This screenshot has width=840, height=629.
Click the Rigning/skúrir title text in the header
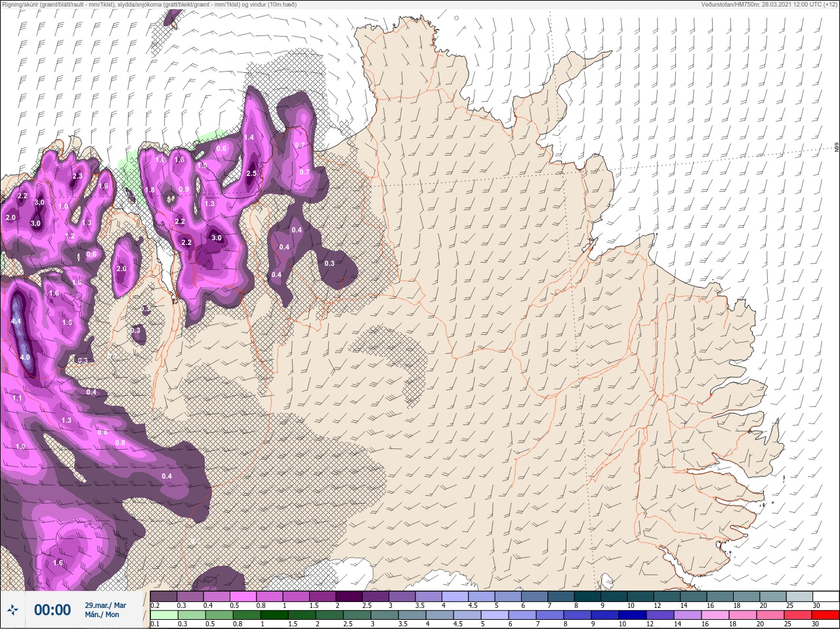click(149, 5)
